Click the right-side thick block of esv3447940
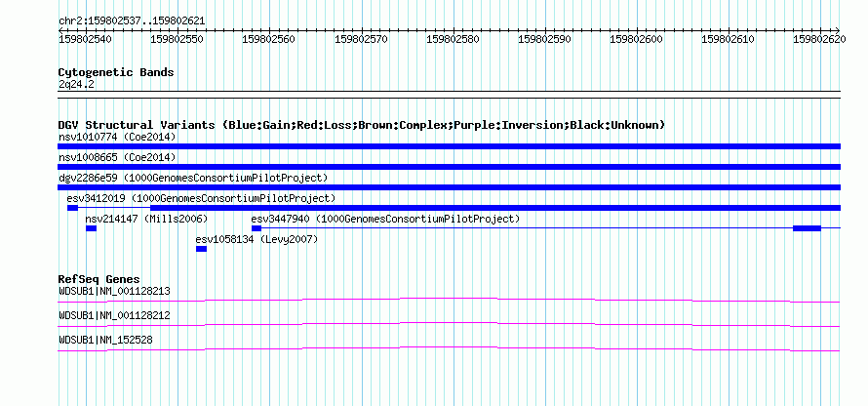Screen dimensions: 868x406 pyautogui.click(x=808, y=228)
